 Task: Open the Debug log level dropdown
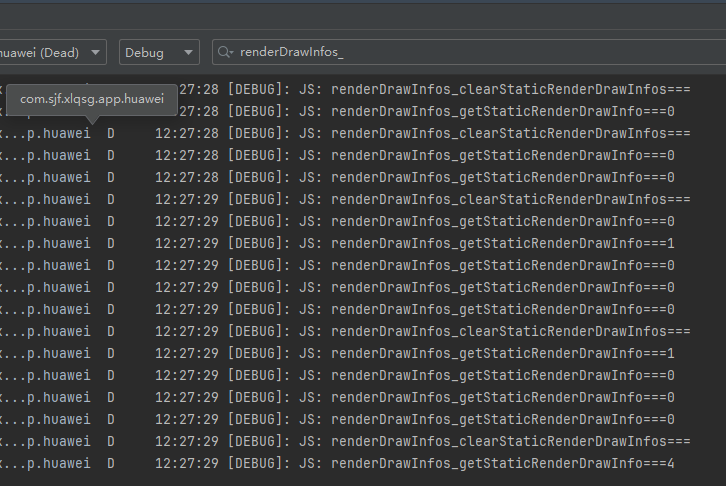(159, 52)
